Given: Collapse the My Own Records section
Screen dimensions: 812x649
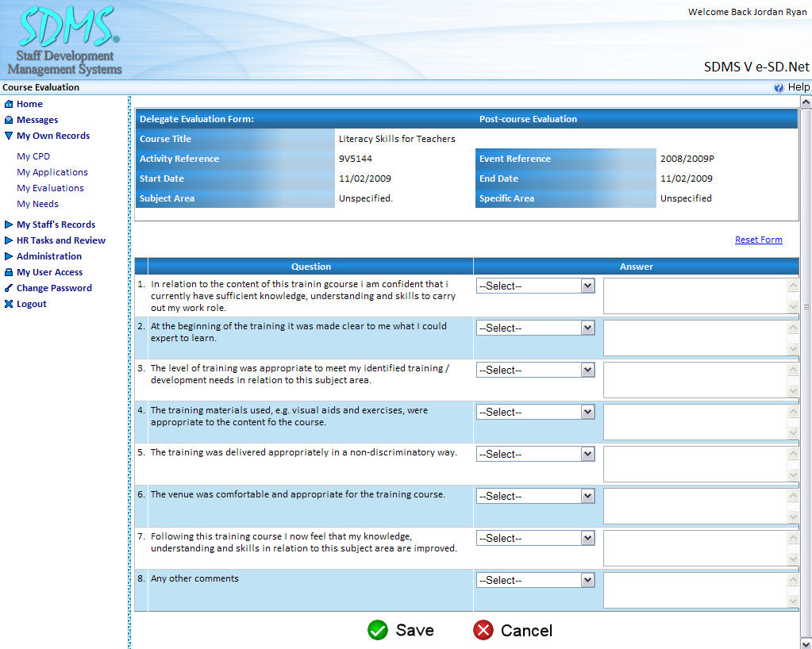Looking at the screenshot, I should coord(8,136).
